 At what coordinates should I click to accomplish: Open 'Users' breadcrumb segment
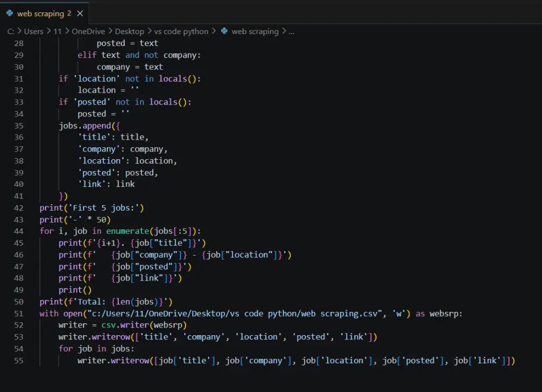[34, 31]
